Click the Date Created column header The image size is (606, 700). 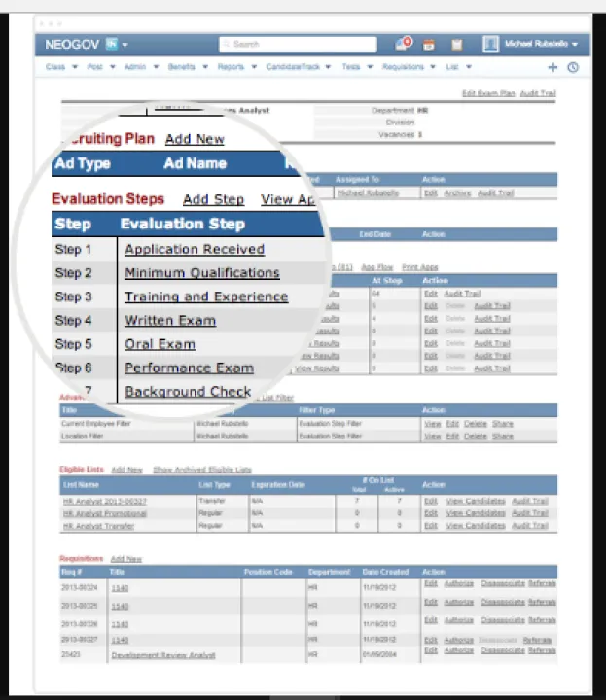click(x=385, y=572)
